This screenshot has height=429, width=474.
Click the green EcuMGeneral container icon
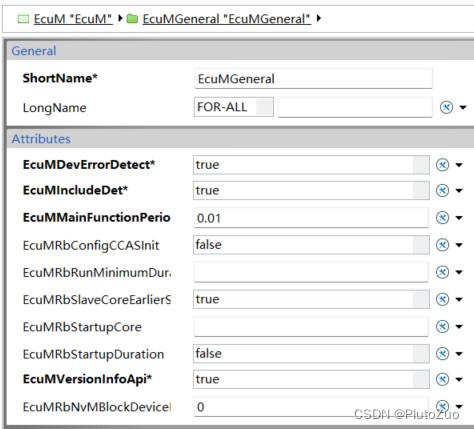coord(132,19)
